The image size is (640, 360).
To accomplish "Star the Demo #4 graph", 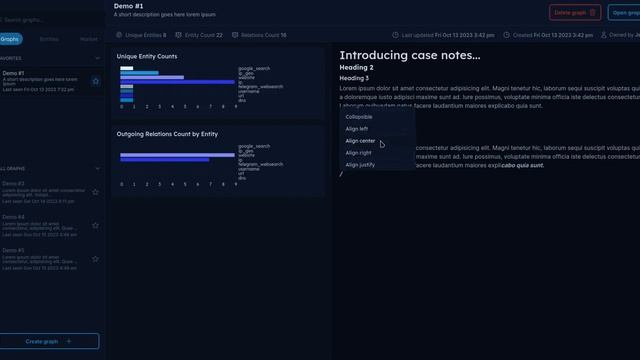I will pyautogui.click(x=96, y=225).
